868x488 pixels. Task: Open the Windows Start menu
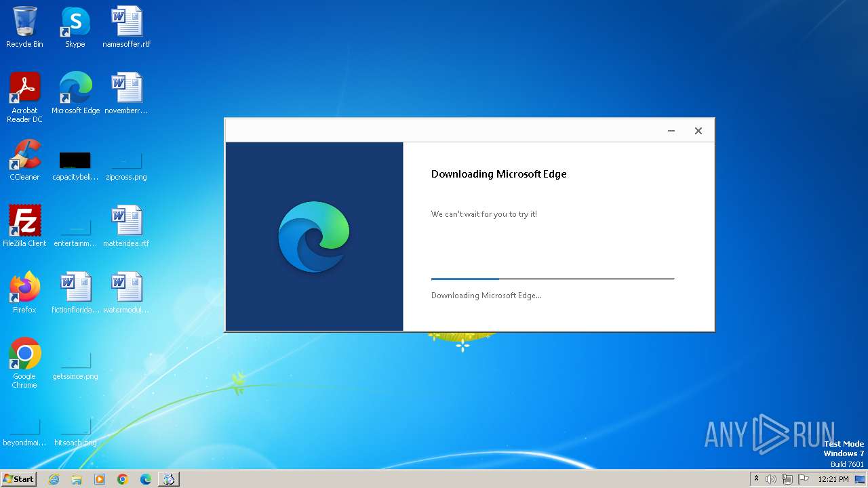tap(18, 479)
